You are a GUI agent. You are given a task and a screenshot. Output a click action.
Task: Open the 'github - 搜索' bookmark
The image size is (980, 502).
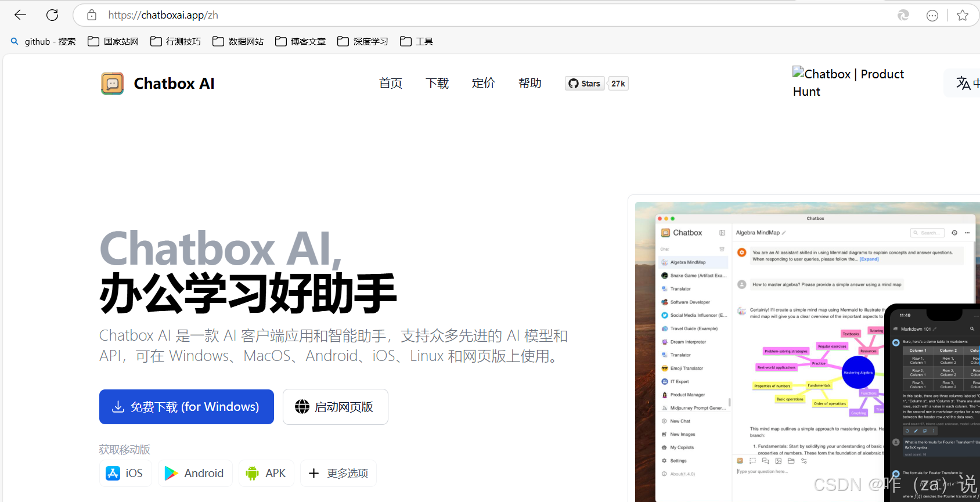[x=44, y=41]
